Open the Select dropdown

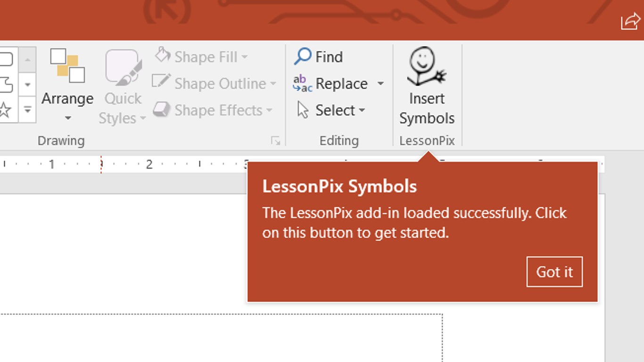coord(331,110)
